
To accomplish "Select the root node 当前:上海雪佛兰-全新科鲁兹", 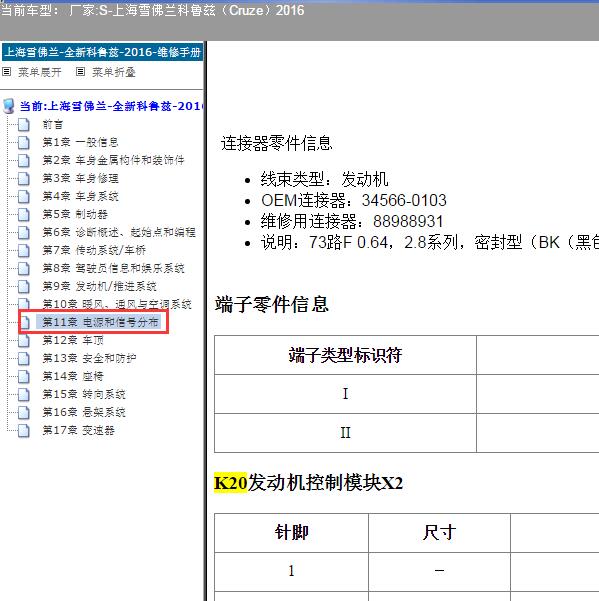I will click(x=111, y=106).
